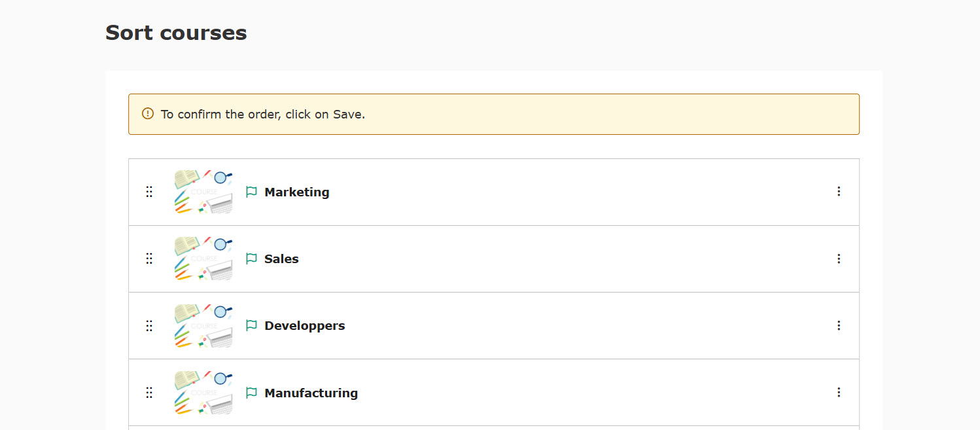This screenshot has height=430, width=980.
Task: Click the flag icon beside Developpers
Action: [251, 325]
